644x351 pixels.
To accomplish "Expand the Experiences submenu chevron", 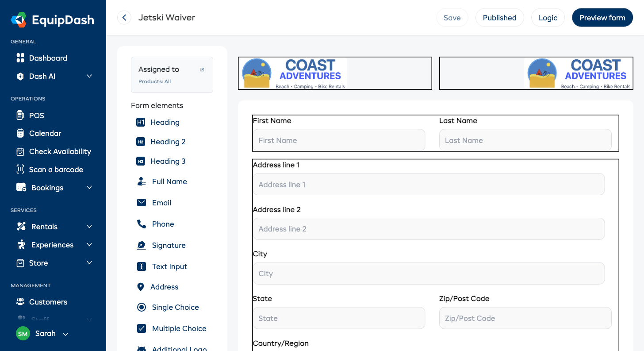I will pyautogui.click(x=89, y=244).
